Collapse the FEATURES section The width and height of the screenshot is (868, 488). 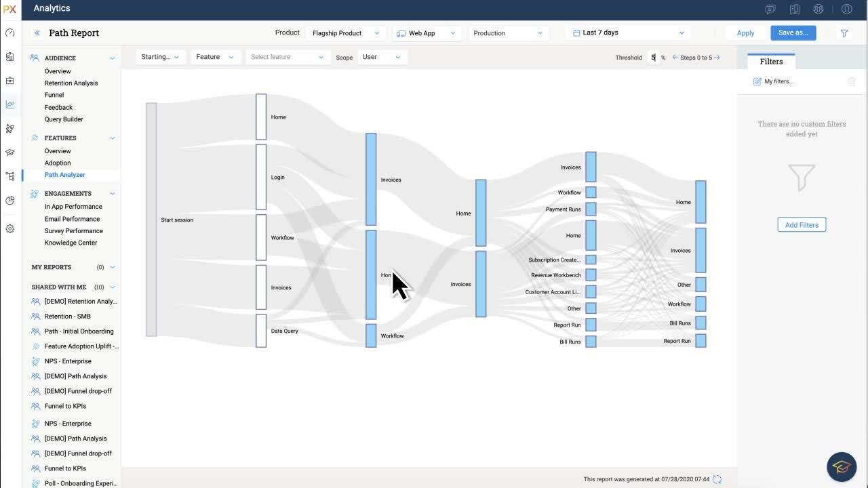[113, 138]
